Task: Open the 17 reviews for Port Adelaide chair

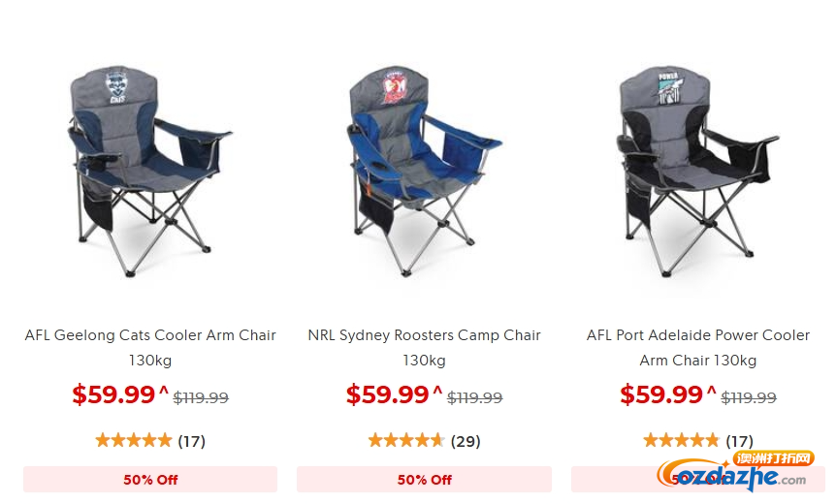Action: click(739, 441)
